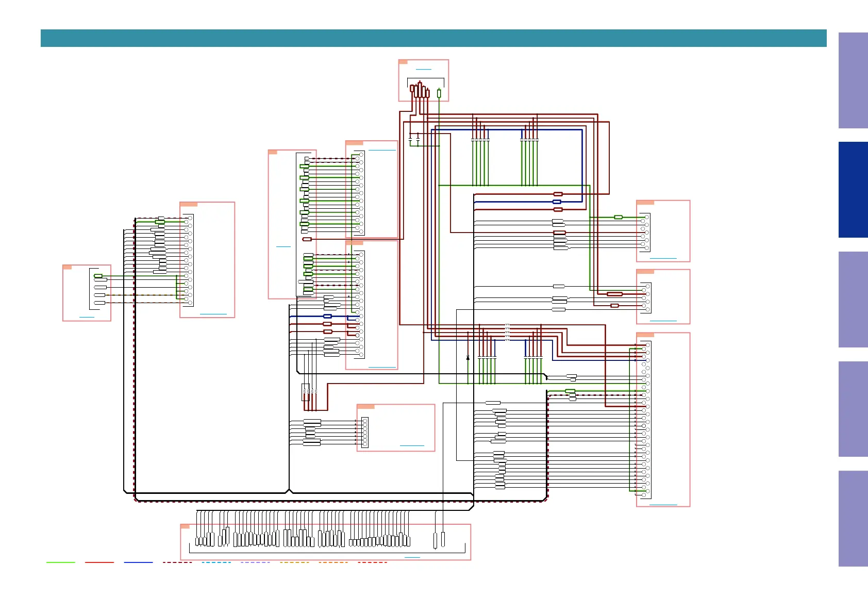Open the purple side tab just below the dark blue tab
The image size is (868, 614).
pos(853,300)
